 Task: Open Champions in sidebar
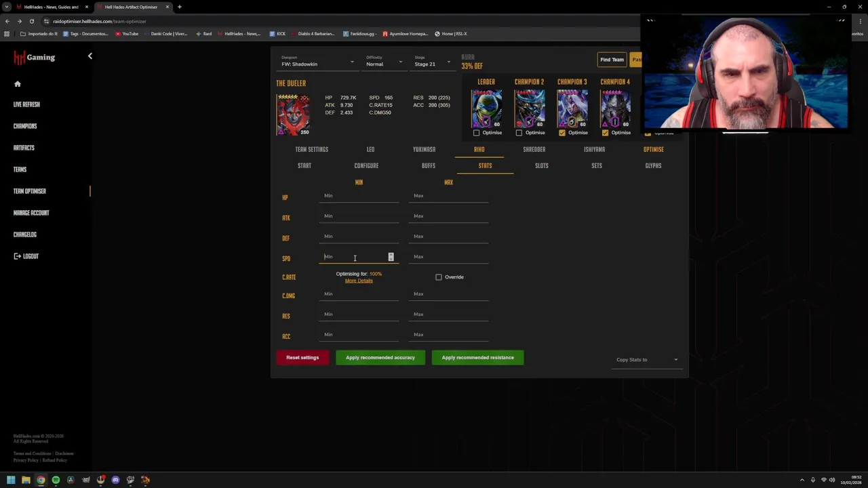click(25, 126)
